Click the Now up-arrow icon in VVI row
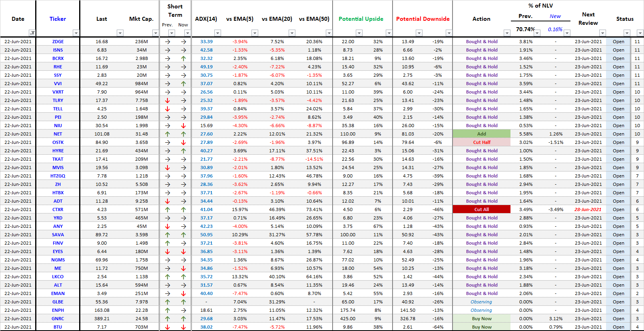Screen dimensions: 644x331 click(183, 84)
